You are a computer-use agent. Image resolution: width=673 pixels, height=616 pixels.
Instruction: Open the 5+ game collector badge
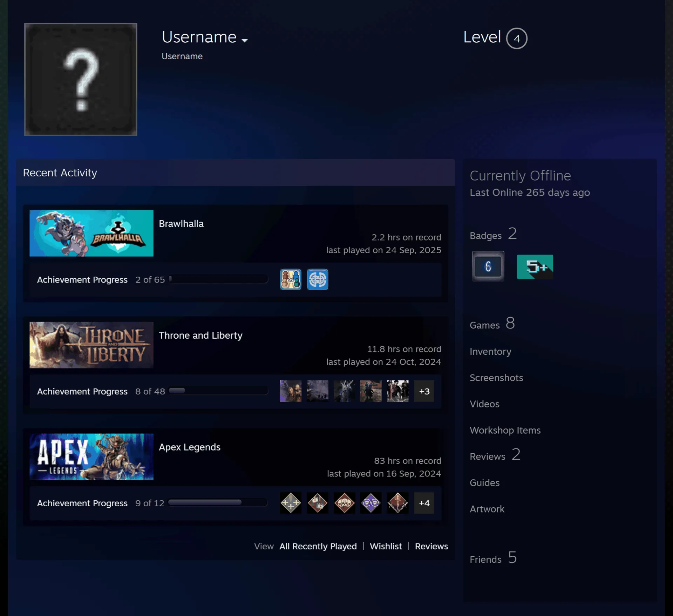point(535,267)
